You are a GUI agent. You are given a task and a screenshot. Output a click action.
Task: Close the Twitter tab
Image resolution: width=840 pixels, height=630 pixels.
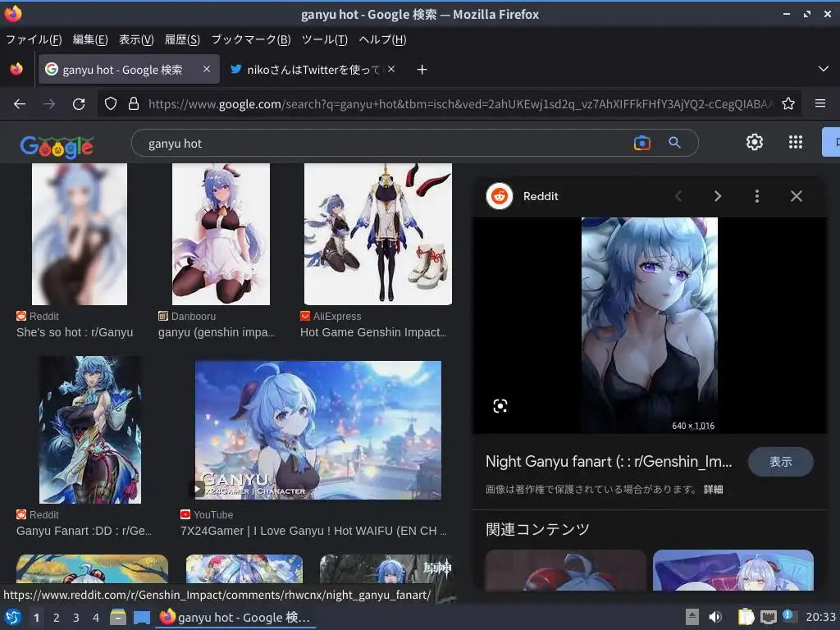click(391, 69)
